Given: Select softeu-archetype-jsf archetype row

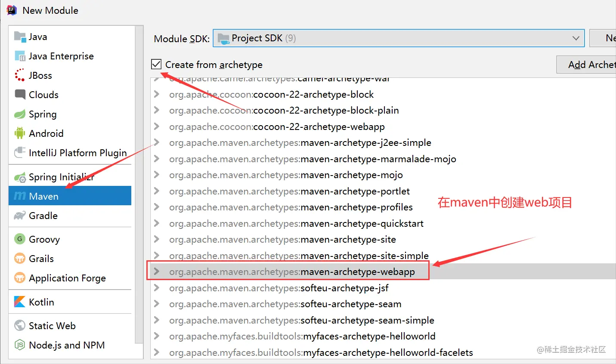Looking at the screenshot, I should tap(383, 288).
